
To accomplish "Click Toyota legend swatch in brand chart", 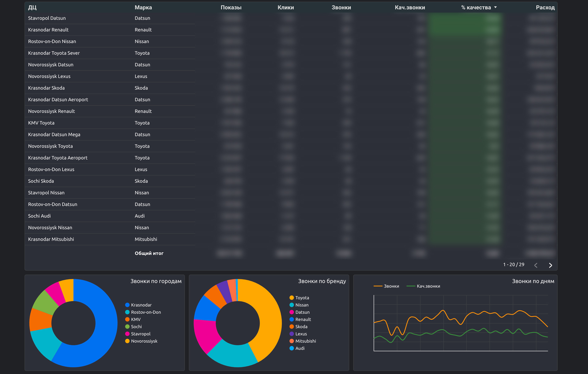I will click(x=292, y=298).
